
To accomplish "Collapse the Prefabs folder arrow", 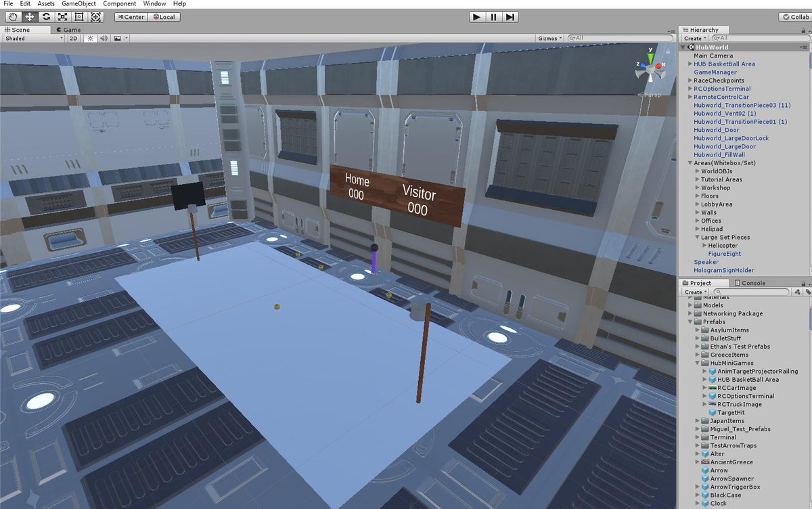I will coord(690,322).
